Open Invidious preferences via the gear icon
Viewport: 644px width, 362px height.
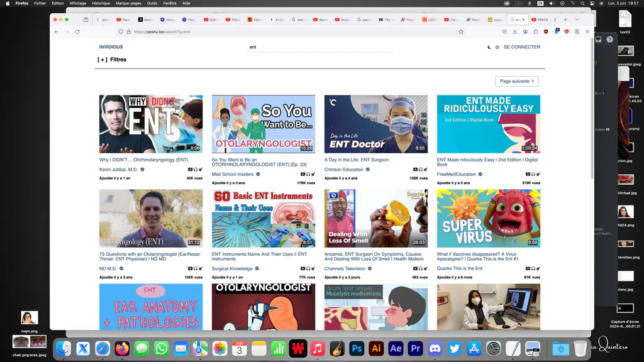[497, 47]
